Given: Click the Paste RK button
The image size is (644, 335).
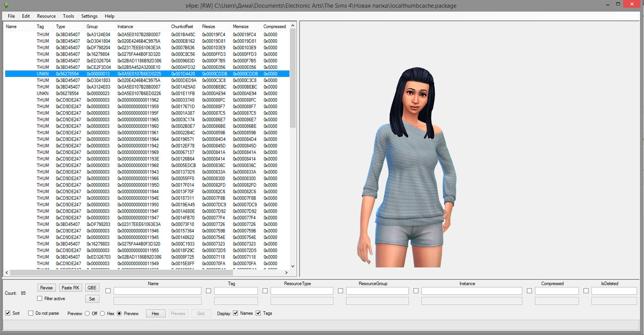Looking at the screenshot, I should click(70, 288).
